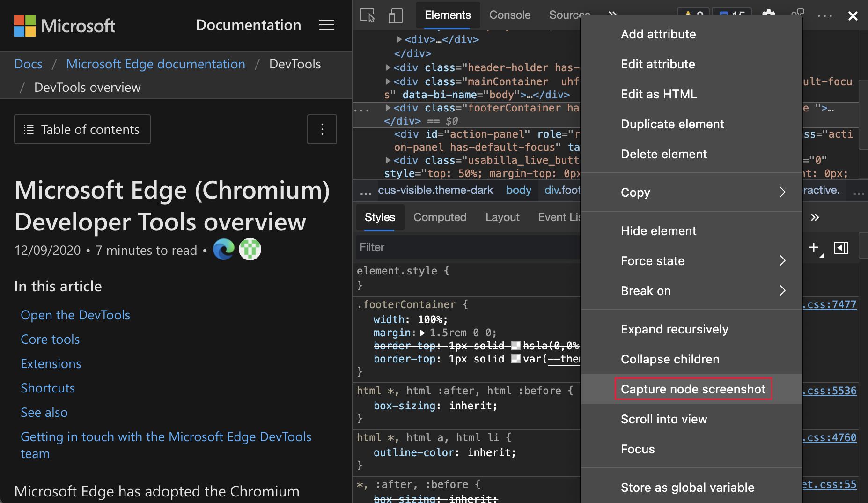This screenshot has height=503, width=868.
Task: Toggle the computed styles sidebar icon
Action: 842,248
